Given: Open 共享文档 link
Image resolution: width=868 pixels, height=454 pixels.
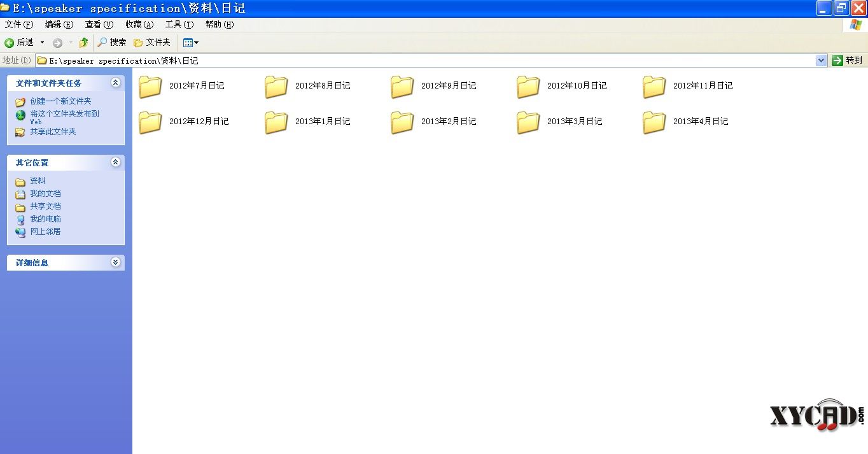Looking at the screenshot, I should pyautogui.click(x=45, y=206).
